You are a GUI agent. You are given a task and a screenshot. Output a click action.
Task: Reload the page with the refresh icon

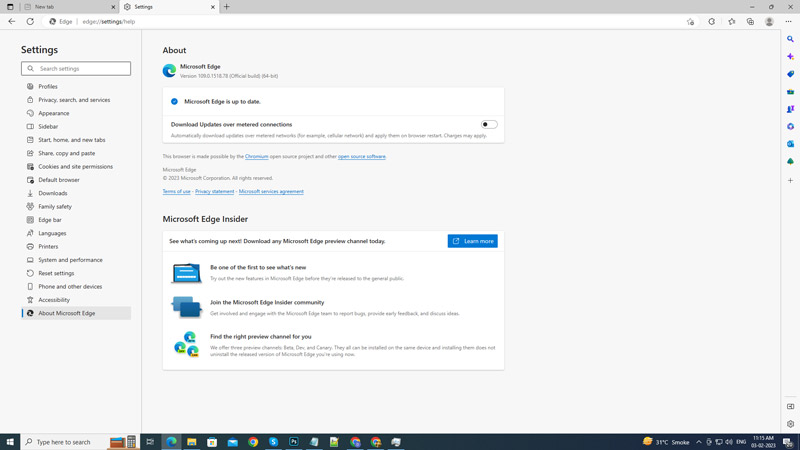pos(30,21)
